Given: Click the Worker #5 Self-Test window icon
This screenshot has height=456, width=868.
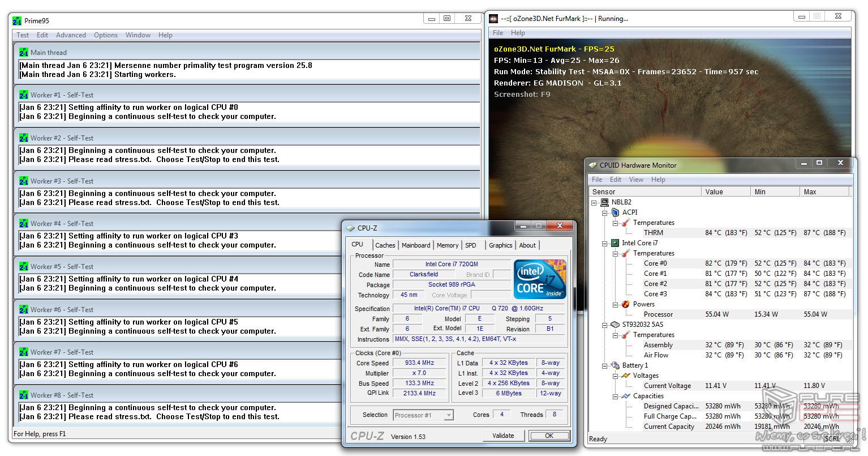Looking at the screenshot, I should pyautogui.click(x=24, y=266).
